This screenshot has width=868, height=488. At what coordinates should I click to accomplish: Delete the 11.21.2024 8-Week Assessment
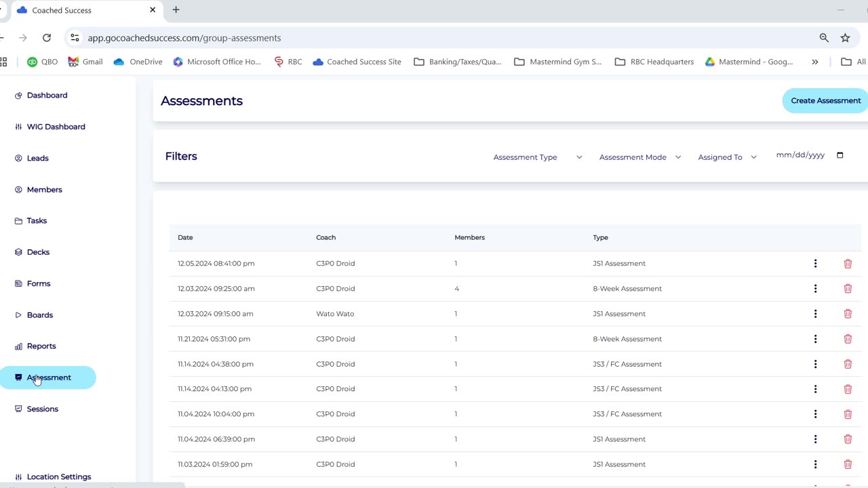(x=848, y=339)
